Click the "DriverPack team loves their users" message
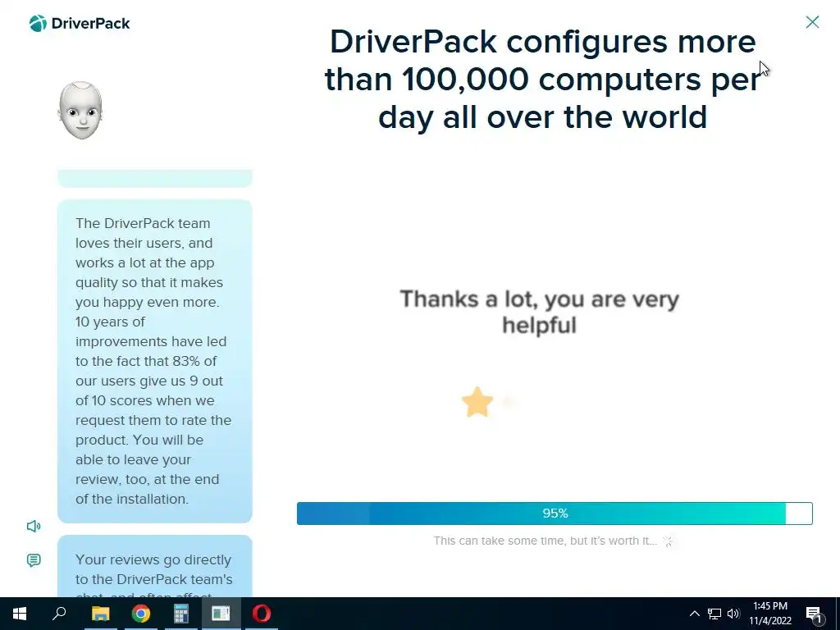Viewport: 840px width, 630px height. 155,361
